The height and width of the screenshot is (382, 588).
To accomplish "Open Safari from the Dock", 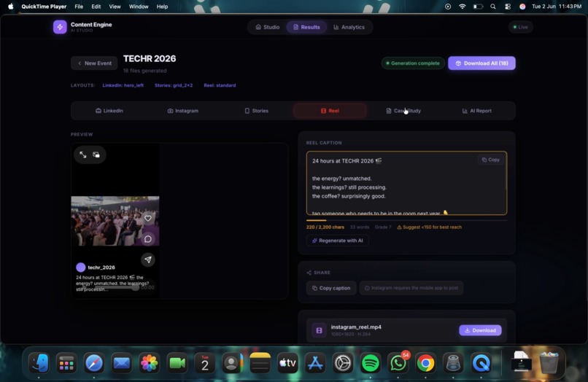I will 94,363.
